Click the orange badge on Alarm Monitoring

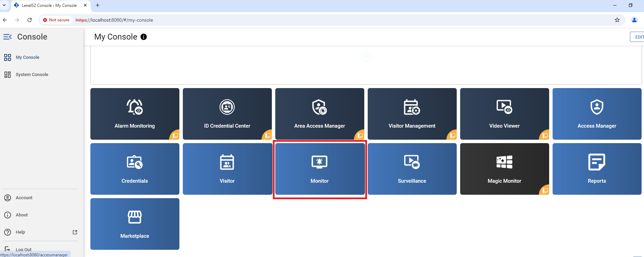click(x=175, y=135)
